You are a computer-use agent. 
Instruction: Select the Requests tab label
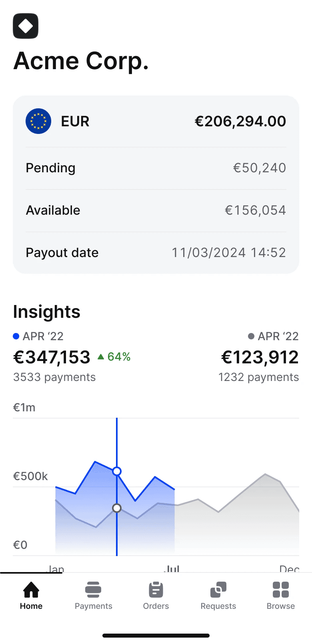tap(218, 606)
